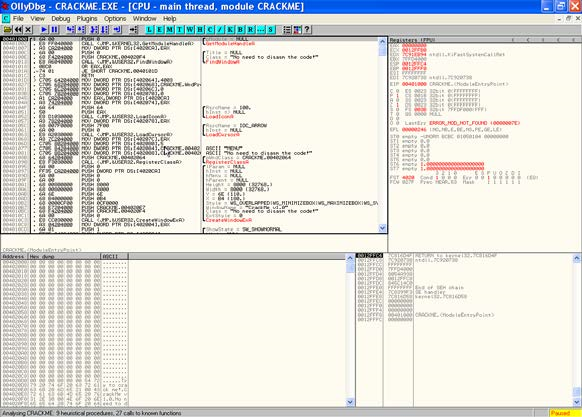Minimize the CPU child window
The image size is (582, 417).
click(x=560, y=19)
